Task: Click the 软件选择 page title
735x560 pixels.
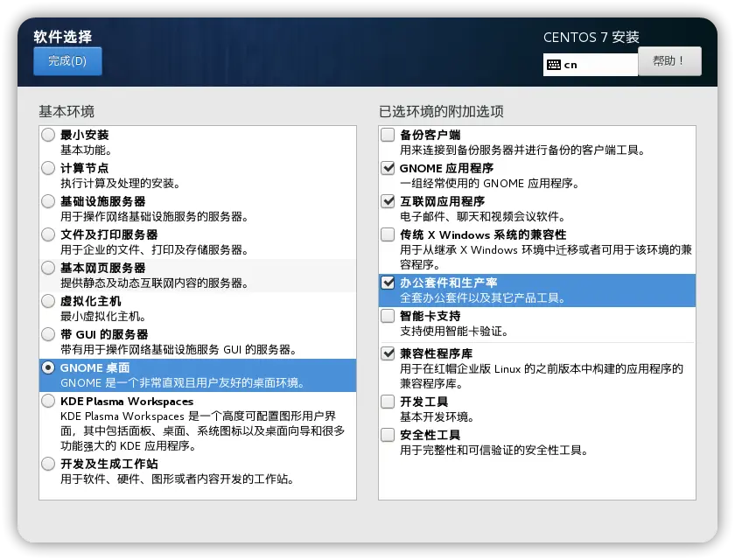Action: [63, 37]
